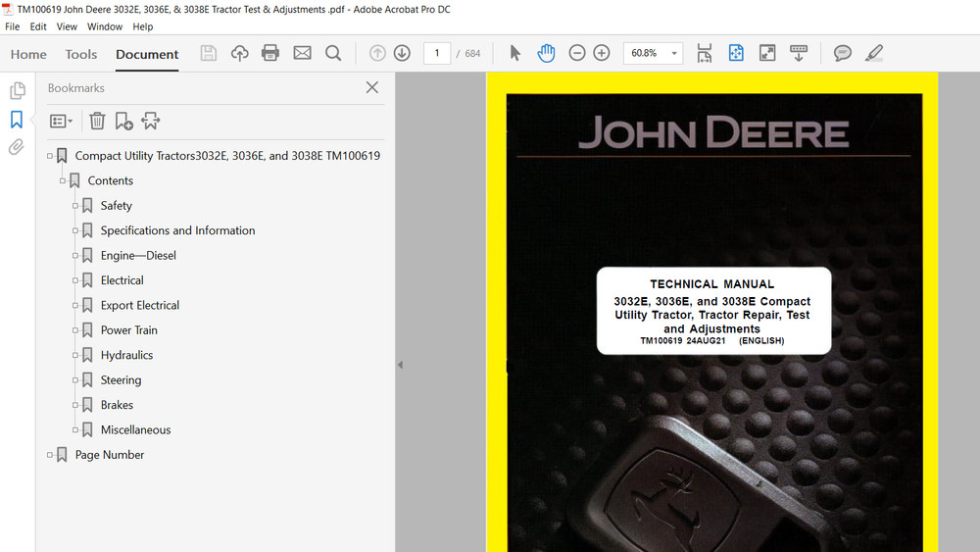Open the Safety bookmark

tap(117, 206)
